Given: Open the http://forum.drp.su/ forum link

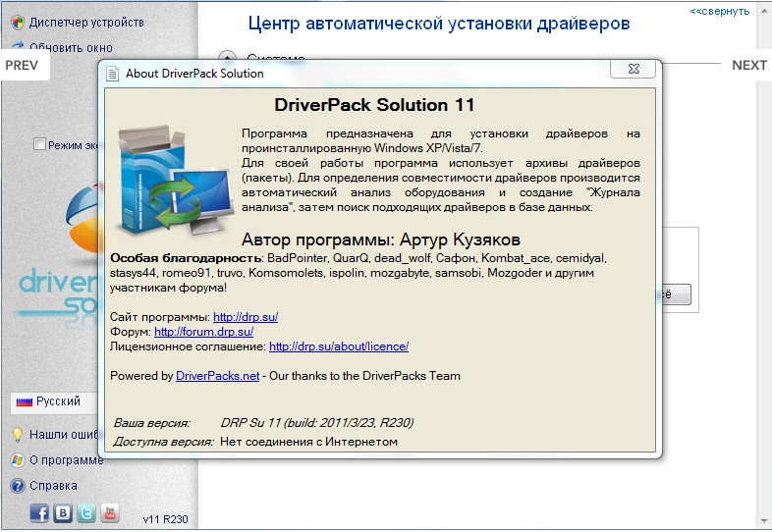Looking at the screenshot, I should 204,332.
